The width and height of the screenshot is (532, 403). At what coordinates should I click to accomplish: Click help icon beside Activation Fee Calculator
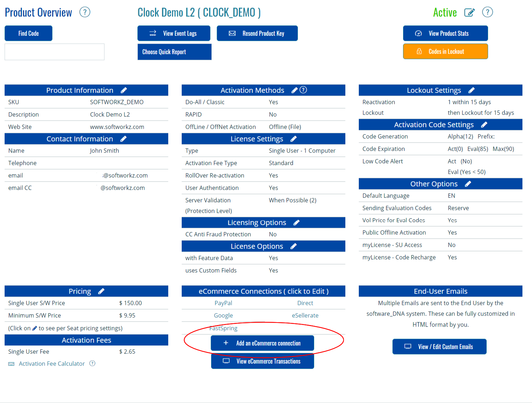pos(92,363)
